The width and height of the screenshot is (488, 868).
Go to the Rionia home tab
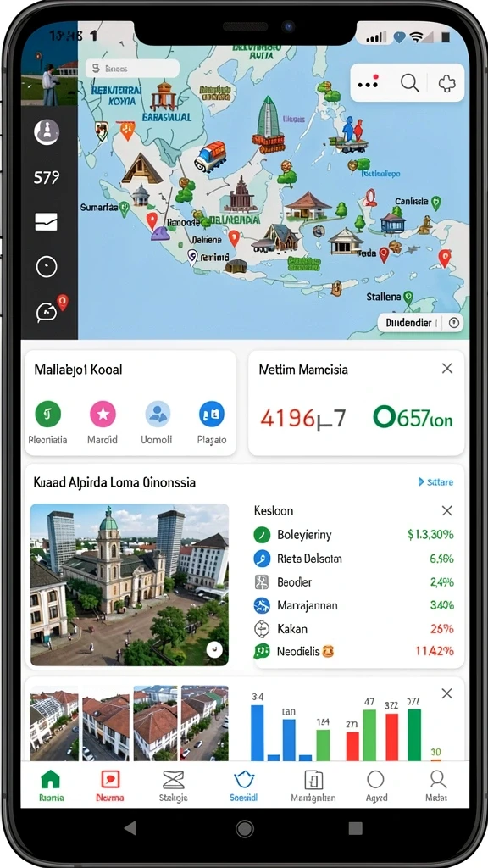(51, 786)
